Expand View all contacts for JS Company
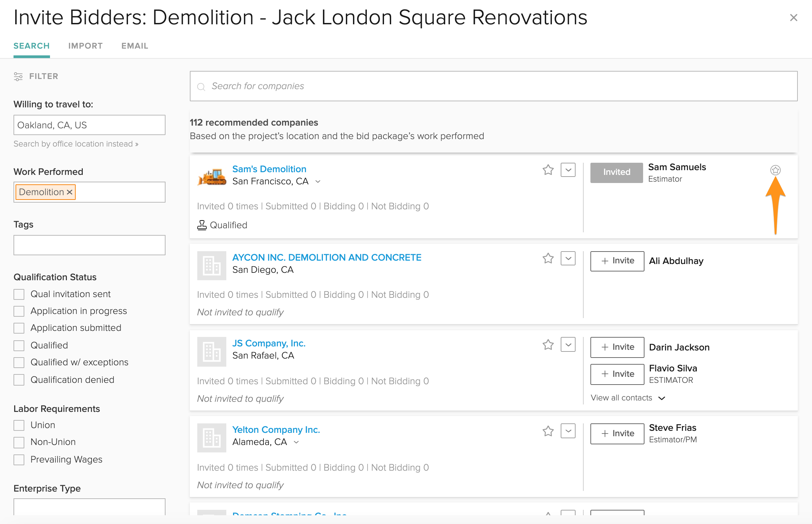The height and width of the screenshot is (524, 812). click(628, 398)
